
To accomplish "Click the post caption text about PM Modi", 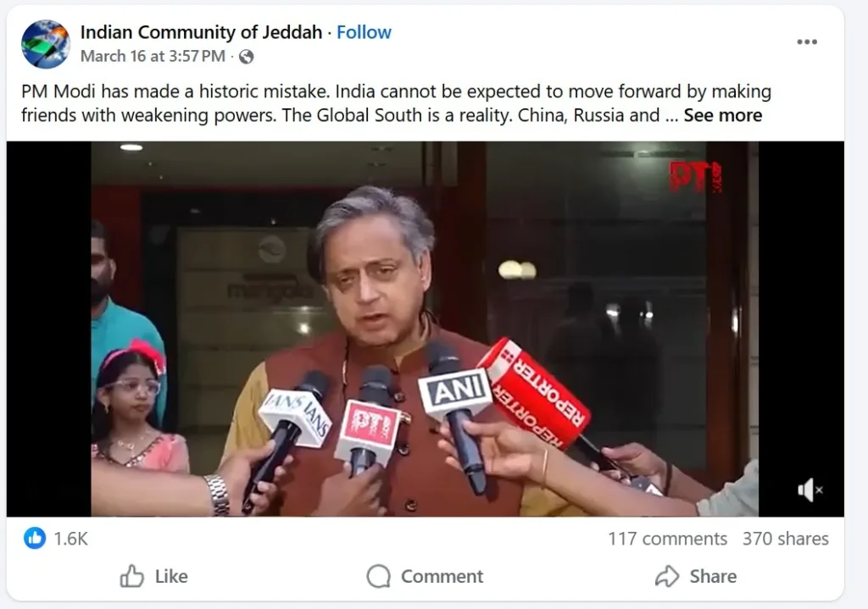I will (396, 103).
